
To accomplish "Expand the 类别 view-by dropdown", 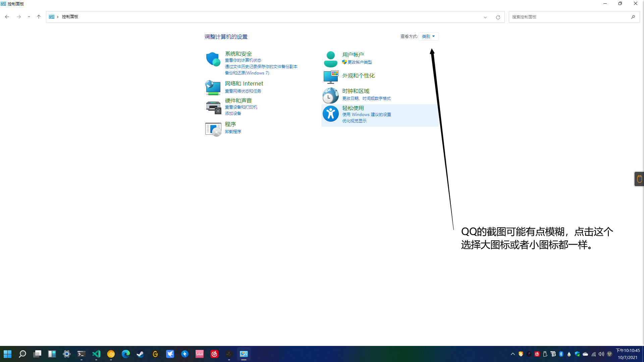I will [428, 36].
